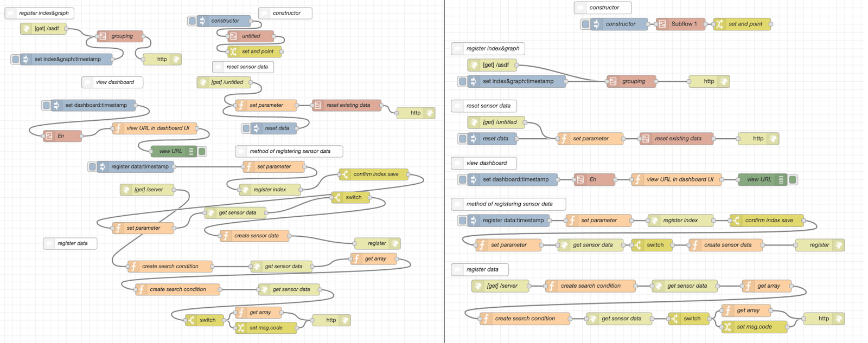Select get array node beside [get] /server row, right flow

(767, 286)
